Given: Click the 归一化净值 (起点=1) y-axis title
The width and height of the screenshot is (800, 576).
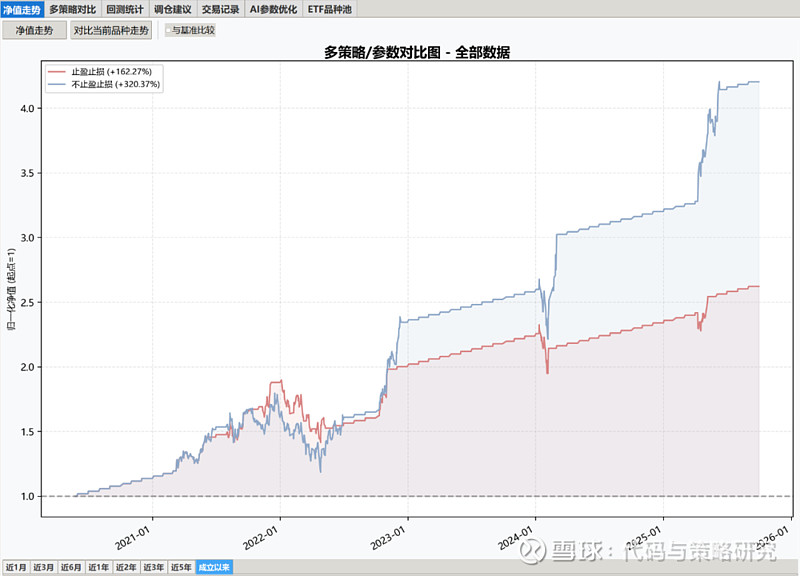Looking at the screenshot, I should (x=11, y=289).
